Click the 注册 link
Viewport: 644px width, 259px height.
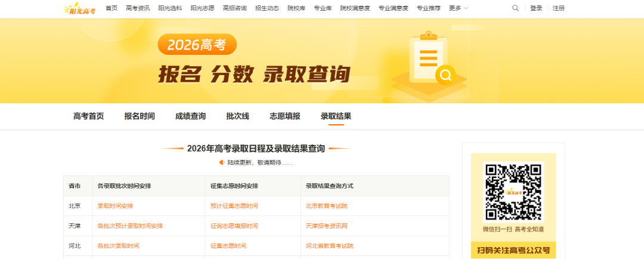[559, 8]
